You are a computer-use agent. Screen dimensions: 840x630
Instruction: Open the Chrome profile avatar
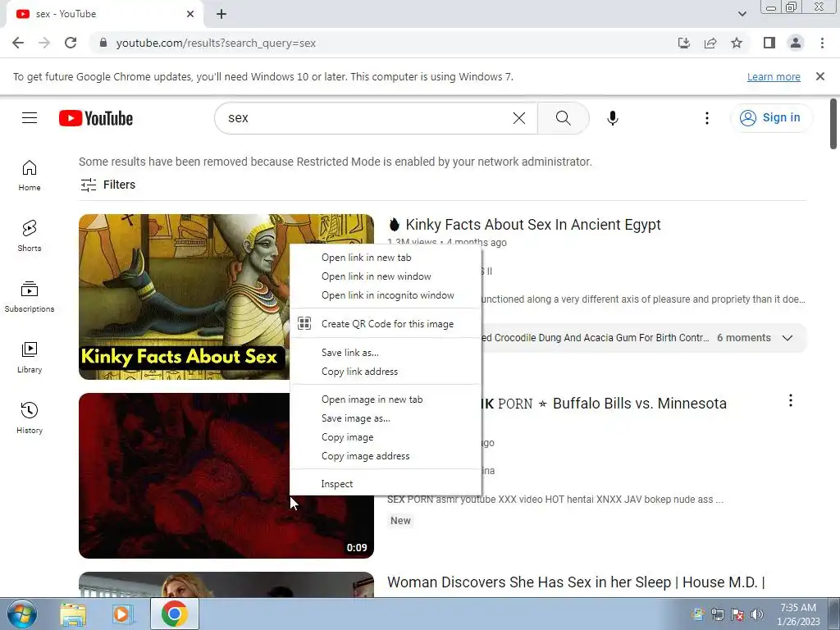point(796,43)
